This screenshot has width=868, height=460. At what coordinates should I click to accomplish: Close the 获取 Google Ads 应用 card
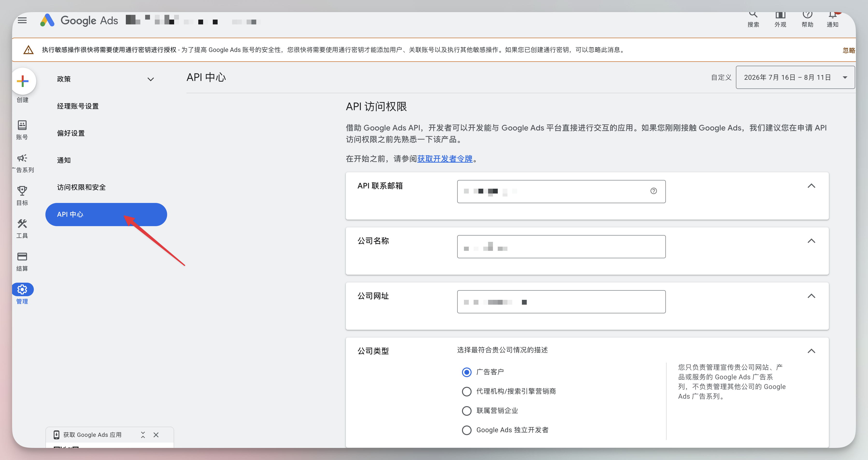pyautogui.click(x=156, y=435)
